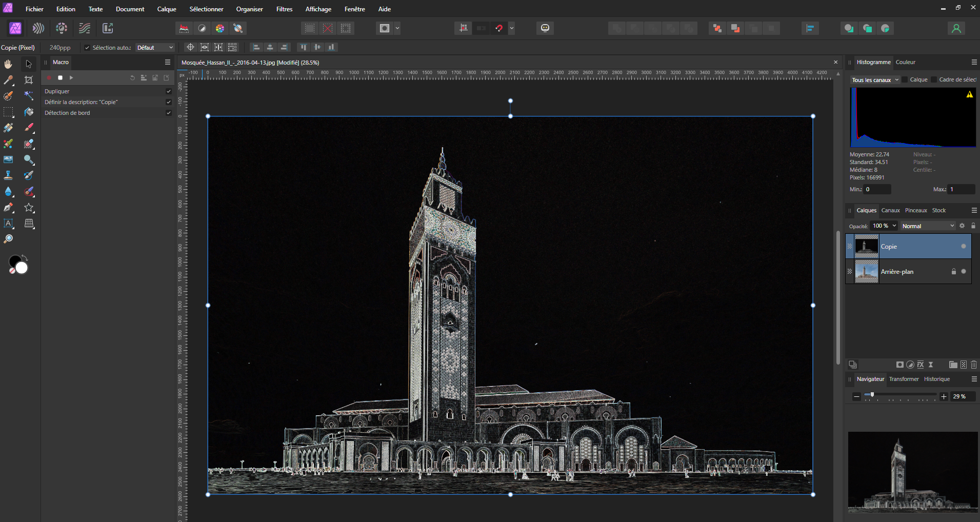980x522 pixels.
Task: Switch to the Historique tab
Action: coord(936,379)
